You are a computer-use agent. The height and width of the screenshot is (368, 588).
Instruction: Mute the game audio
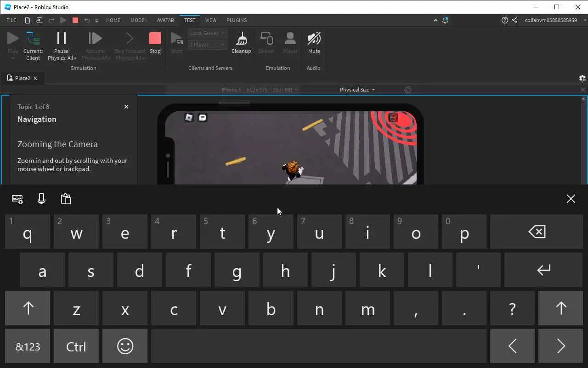pos(314,43)
